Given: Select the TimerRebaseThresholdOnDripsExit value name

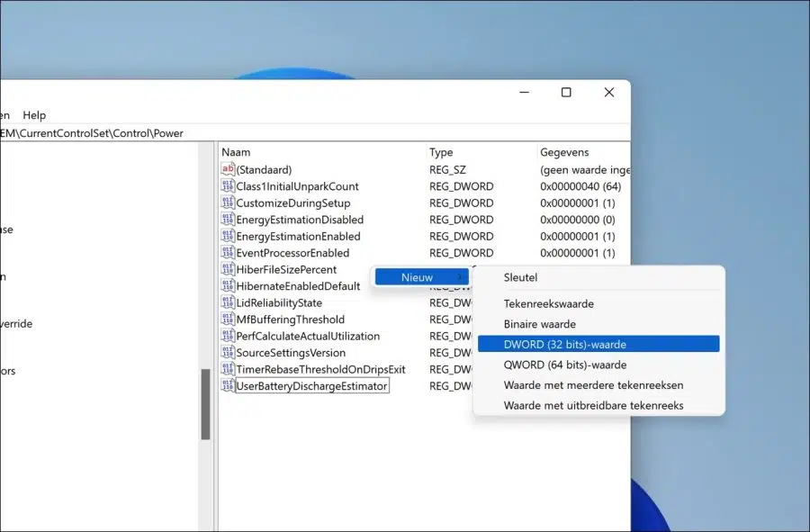Looking at the screenshot, I should 320,369.
